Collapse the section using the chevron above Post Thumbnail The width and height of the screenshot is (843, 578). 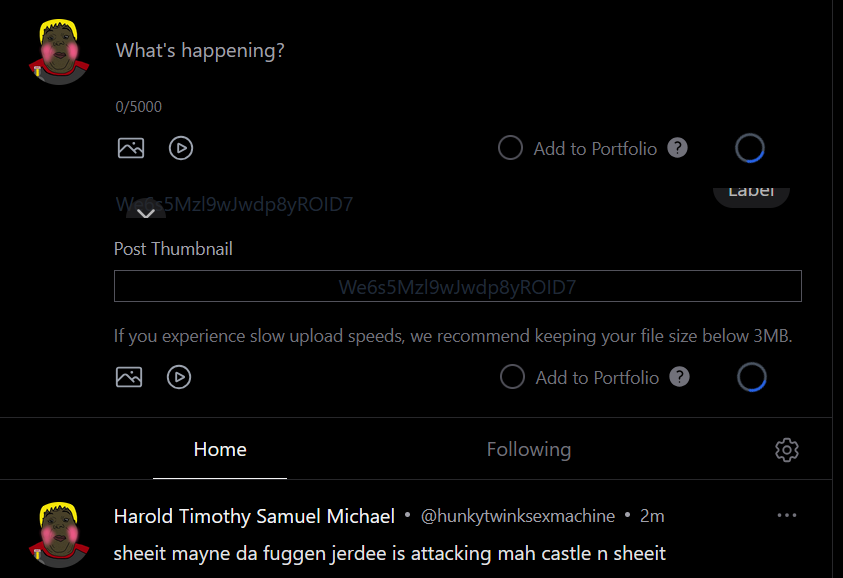(146, 212)
